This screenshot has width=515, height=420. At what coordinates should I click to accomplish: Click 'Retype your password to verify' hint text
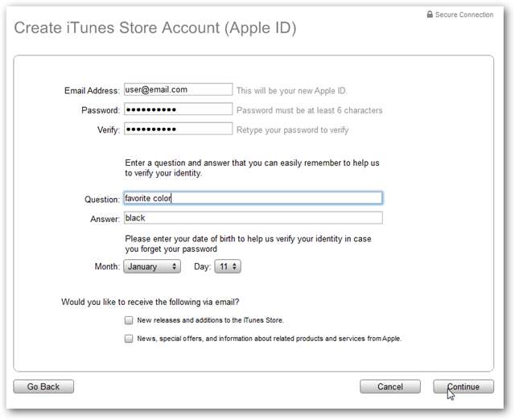[x=292, y=130]
